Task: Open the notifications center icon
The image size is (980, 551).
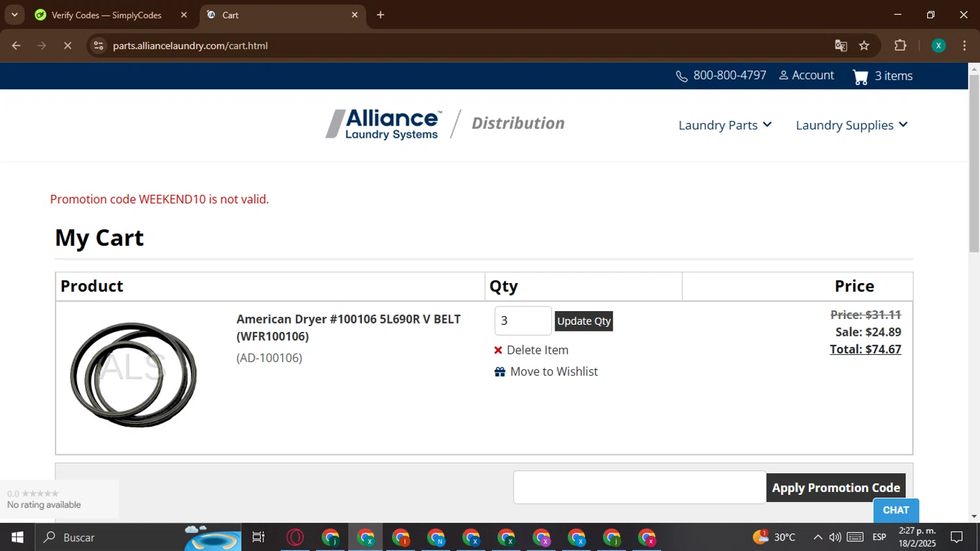Action: (x=956, y=537)
